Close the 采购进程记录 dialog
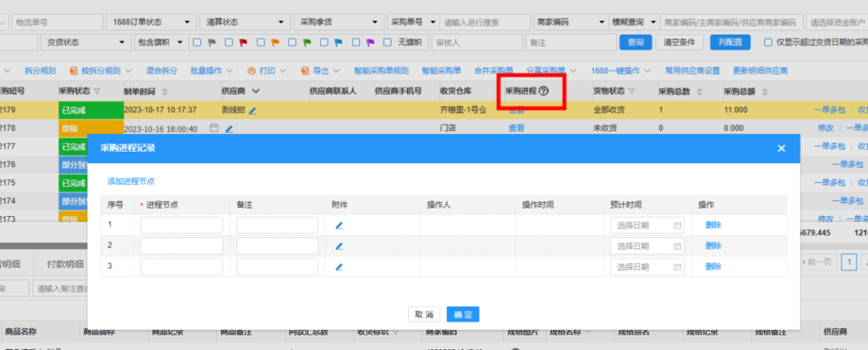This screenshot has width=868, height=350. click(x=781, y=149)
